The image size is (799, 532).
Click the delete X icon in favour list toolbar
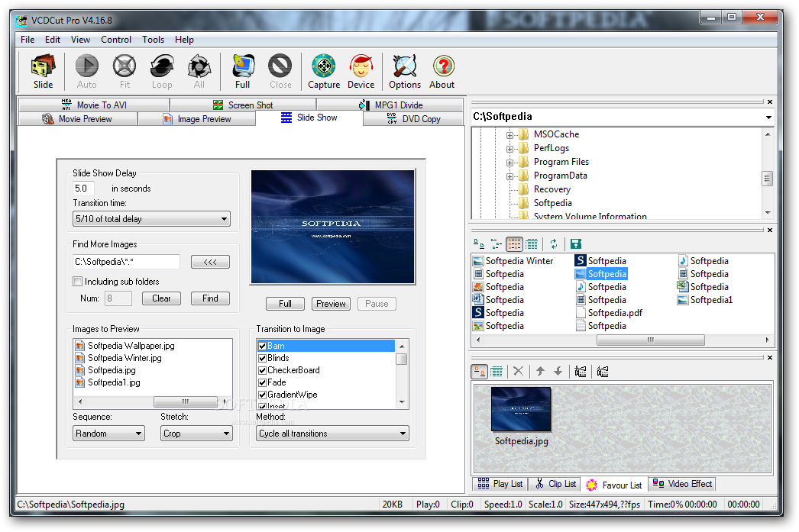point(518,371)
